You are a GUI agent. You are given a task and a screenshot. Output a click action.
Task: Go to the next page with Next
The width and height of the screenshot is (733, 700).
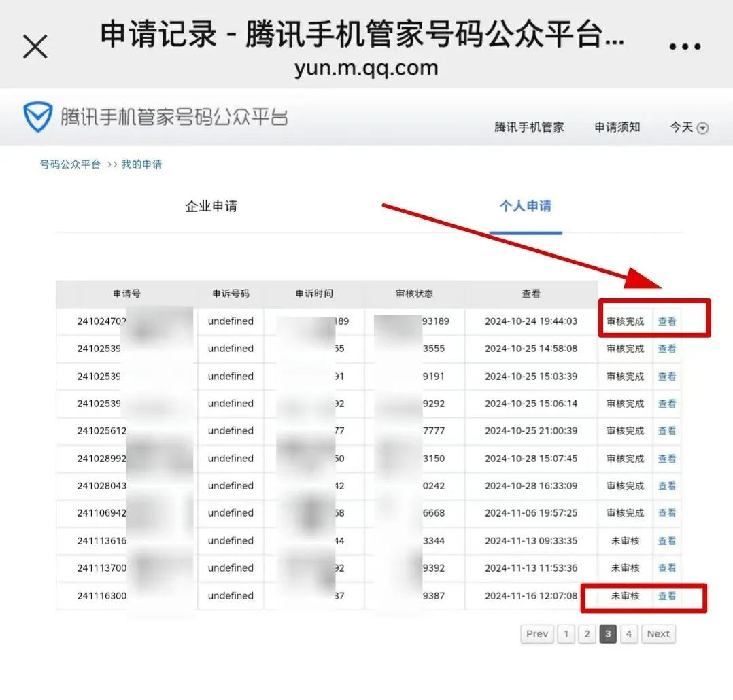pos(658,634)
